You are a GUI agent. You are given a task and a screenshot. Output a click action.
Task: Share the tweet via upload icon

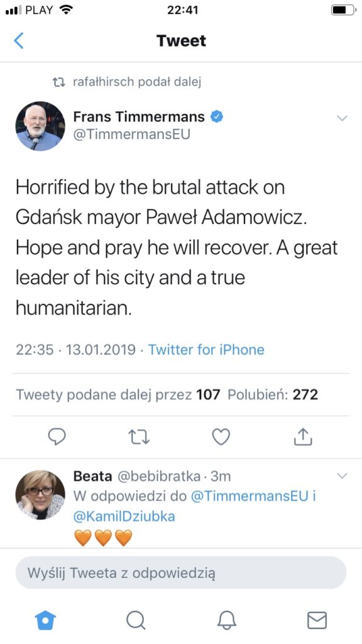pyautogui.click(x=304, y=436)
